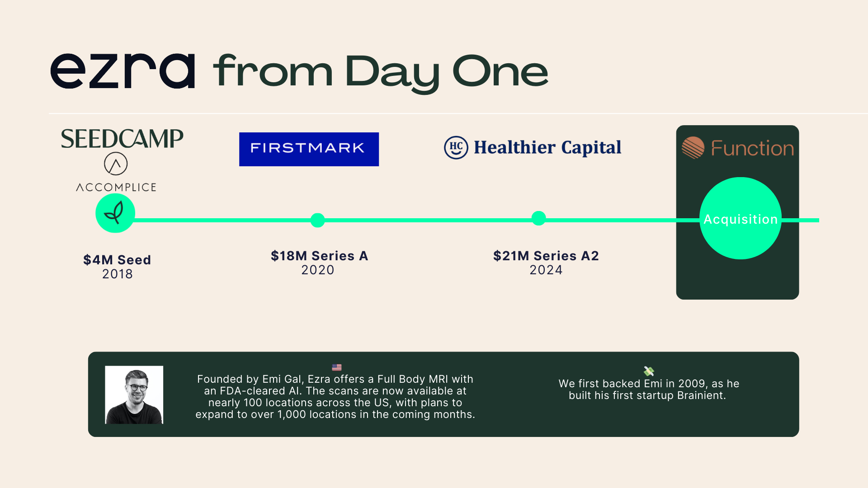868x488 pixels.
Task: Click the Brainient backing text
Action: coord(649,389)
